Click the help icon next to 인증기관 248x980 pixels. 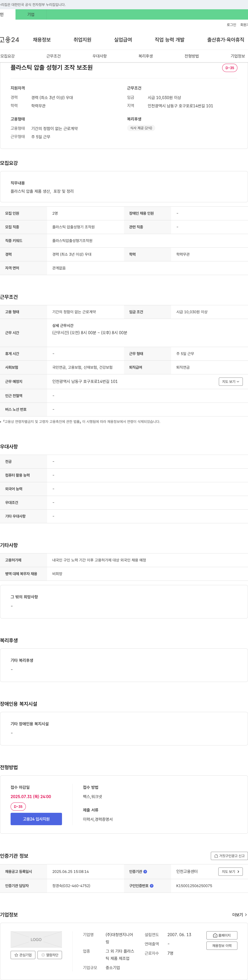point(145,872)
